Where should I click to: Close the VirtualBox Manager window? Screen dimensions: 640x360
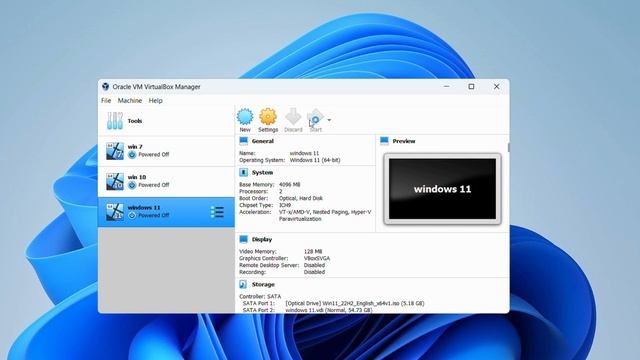click(496, 87)
